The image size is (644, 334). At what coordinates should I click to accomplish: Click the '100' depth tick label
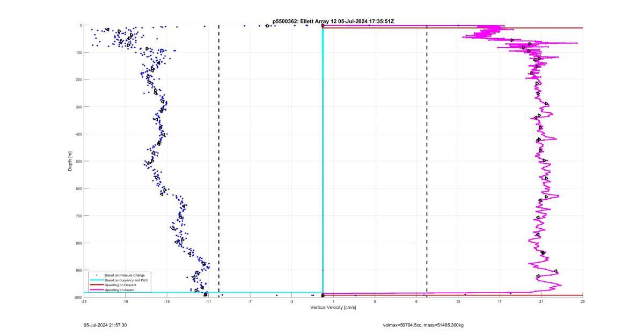(x=78, y=53)
